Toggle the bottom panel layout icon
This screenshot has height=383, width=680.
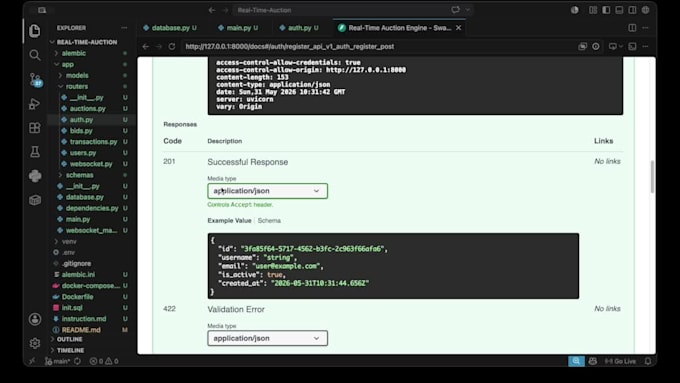(619, 10)
